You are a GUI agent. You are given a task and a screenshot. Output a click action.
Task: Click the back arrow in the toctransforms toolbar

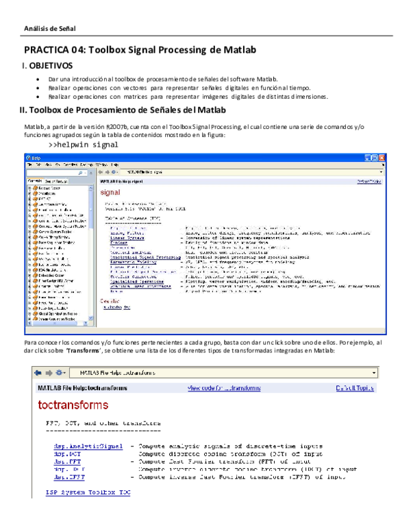tap(38, 373)
